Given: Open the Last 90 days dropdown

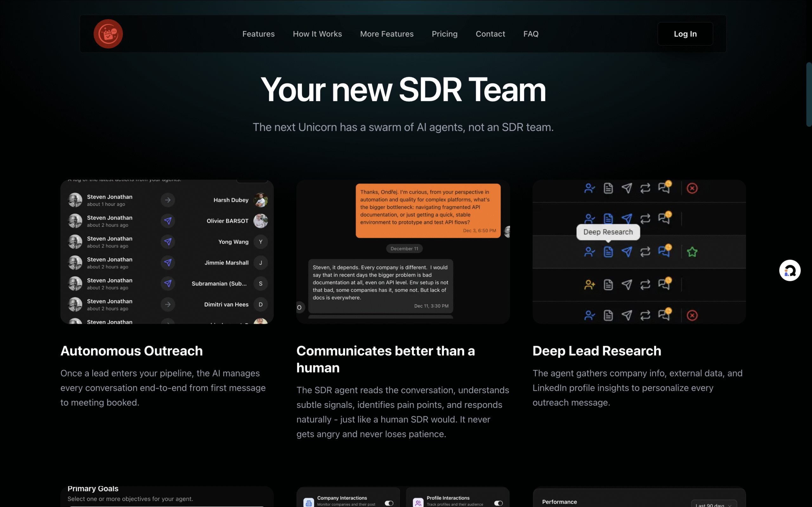Looking at the screenshot, I should click(713, 504).
